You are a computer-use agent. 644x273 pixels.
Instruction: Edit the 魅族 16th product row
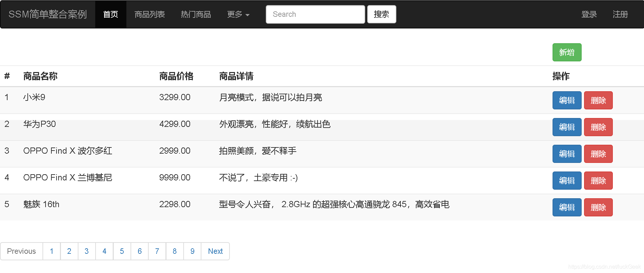(x=567, y=207)
